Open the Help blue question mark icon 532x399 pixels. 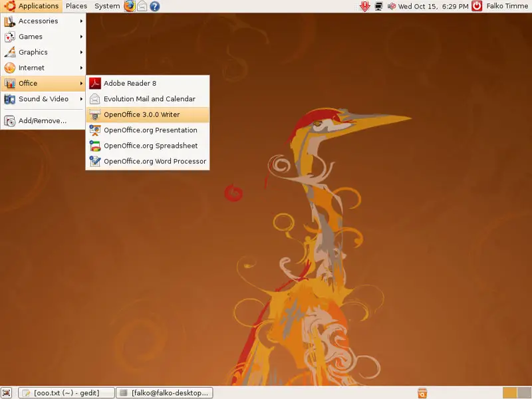155,6
